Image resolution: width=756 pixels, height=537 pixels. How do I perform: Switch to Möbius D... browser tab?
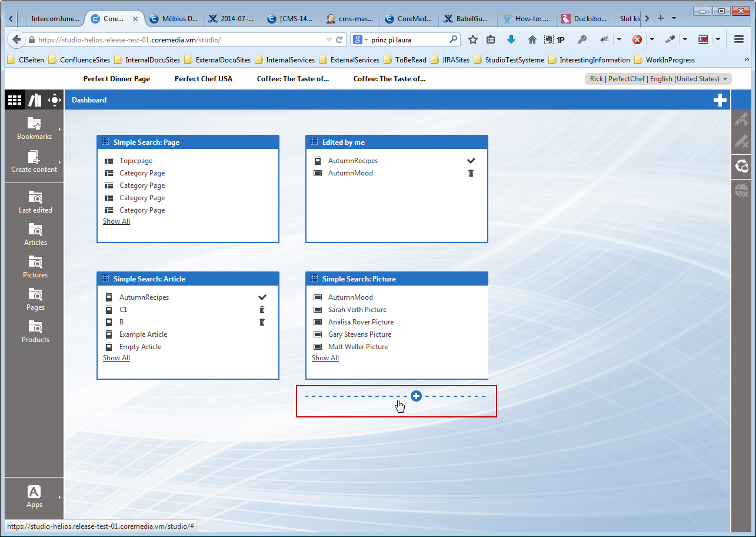(x=174, y=19)
